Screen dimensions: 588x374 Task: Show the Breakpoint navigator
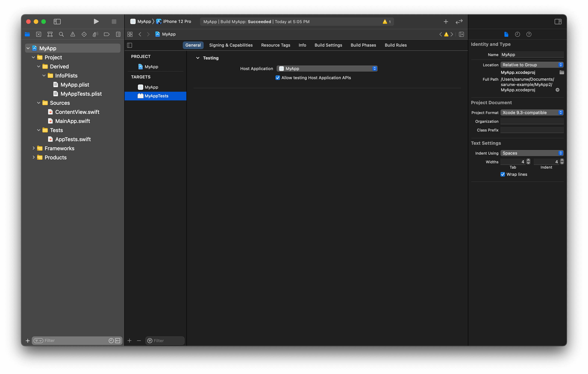coord(107,34)
